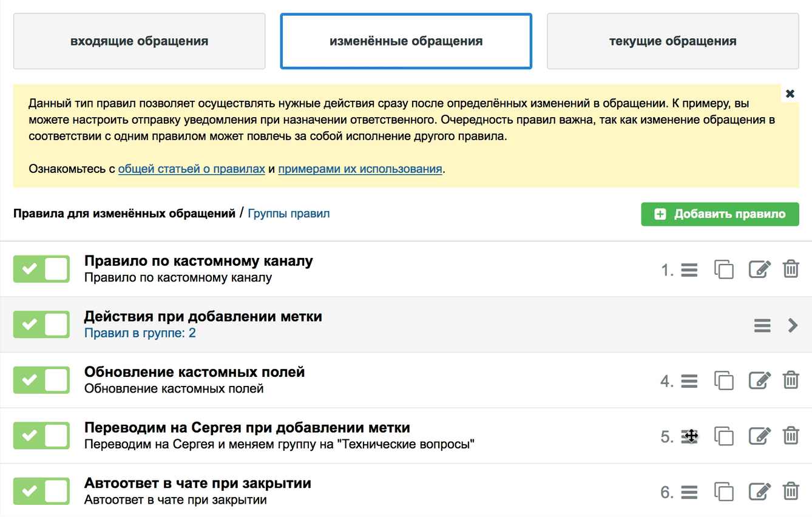The width and height of the screenshot is (812, 517).
Task: Select "Правила для изменённых обращений" heading tab
Action: [x=124, y=214]
